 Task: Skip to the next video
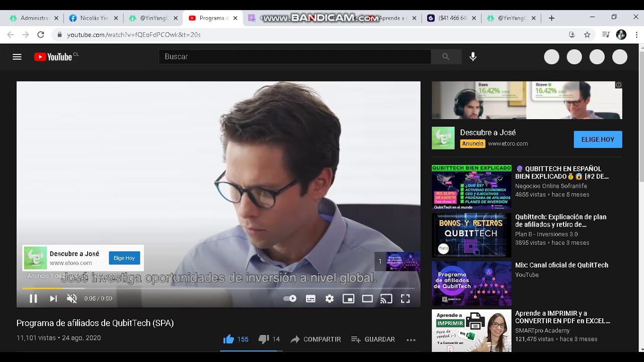pos(53,299)
